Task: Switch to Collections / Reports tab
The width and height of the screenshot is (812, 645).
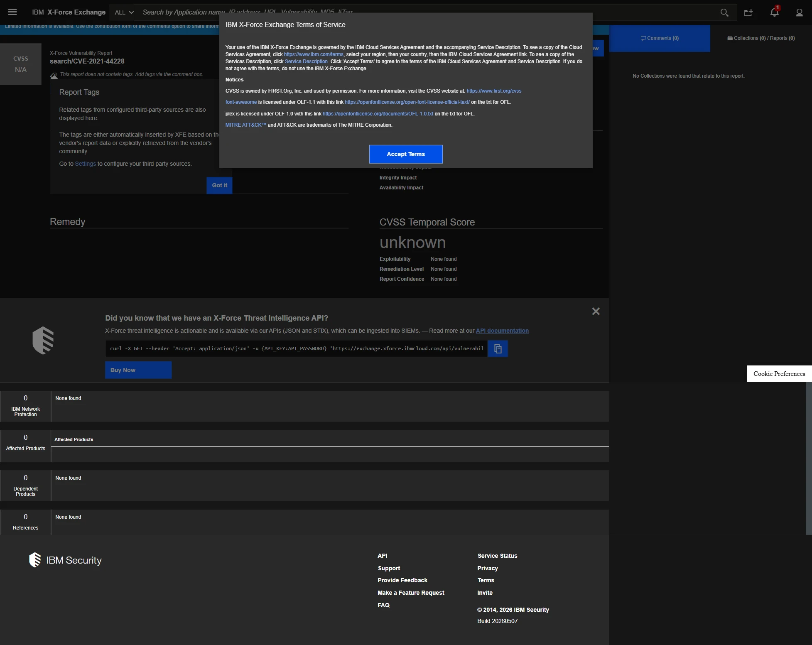Action: point(761,38)
